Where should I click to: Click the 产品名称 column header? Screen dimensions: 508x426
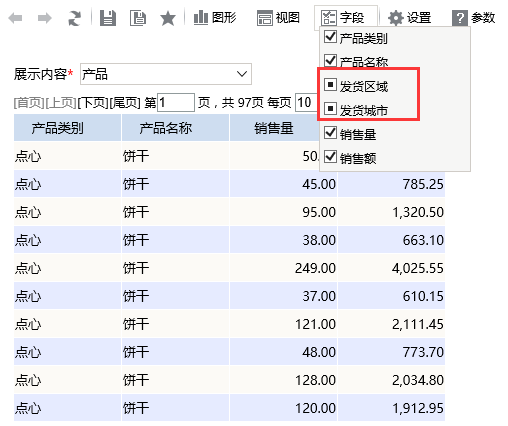click(166, 128)
